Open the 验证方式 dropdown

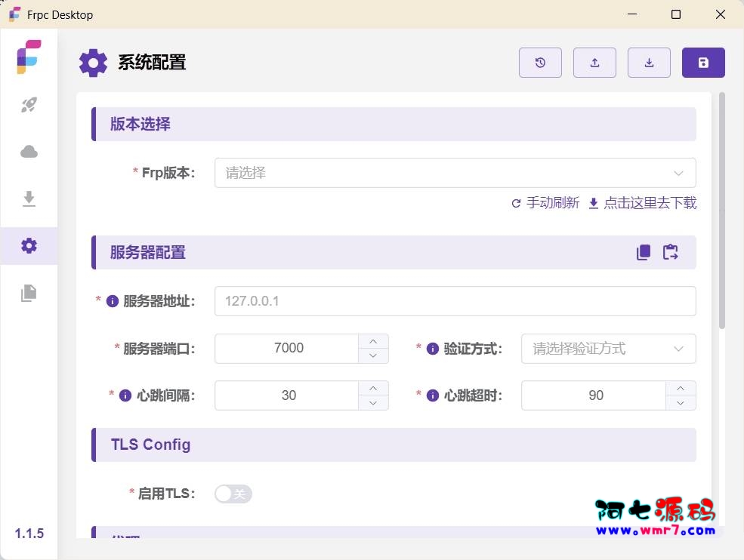tap(608, 349)
